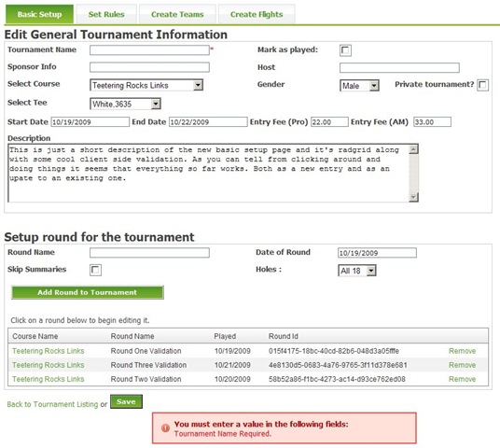Click the green Save button
The height and width of the screenshot is (448, 500).
(126, 401)
